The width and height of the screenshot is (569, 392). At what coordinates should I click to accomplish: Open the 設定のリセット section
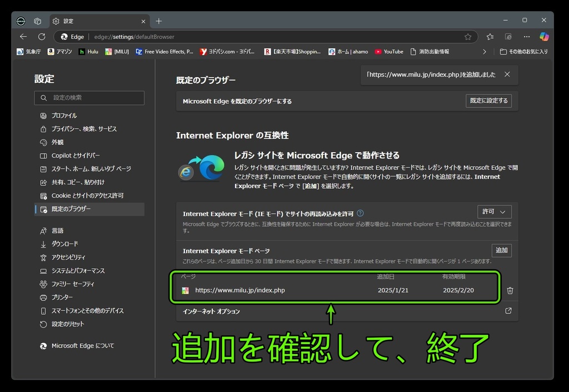click(89, 324)
